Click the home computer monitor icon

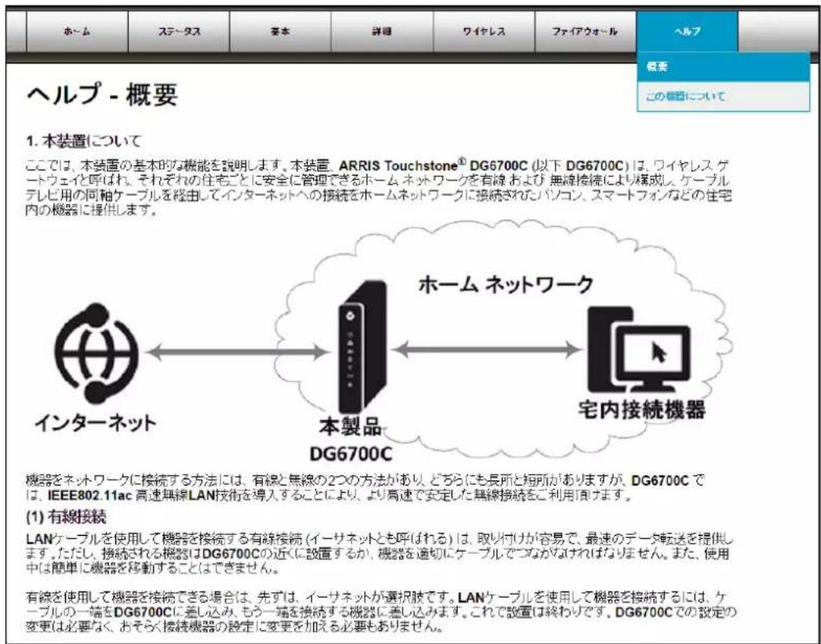pos(639,351)
